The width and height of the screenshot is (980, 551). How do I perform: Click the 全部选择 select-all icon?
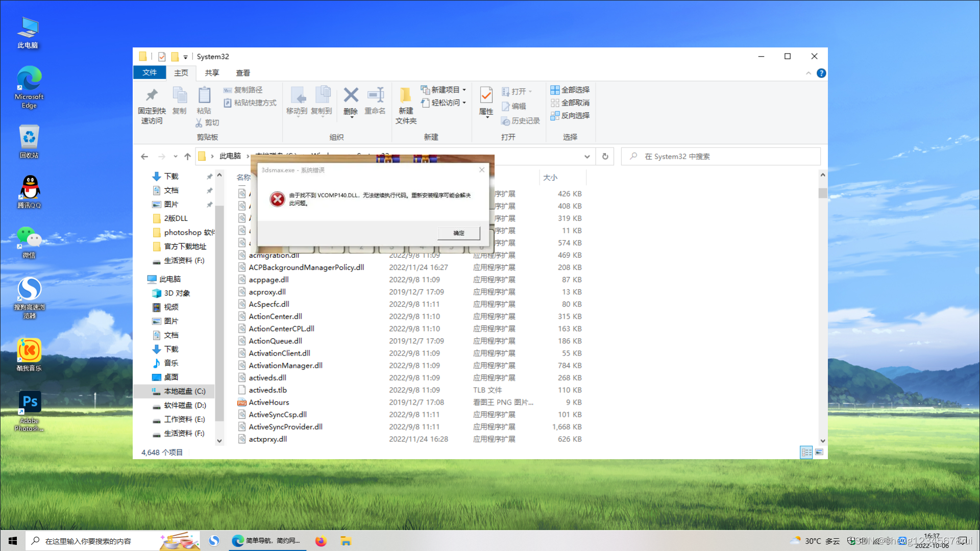570,90
